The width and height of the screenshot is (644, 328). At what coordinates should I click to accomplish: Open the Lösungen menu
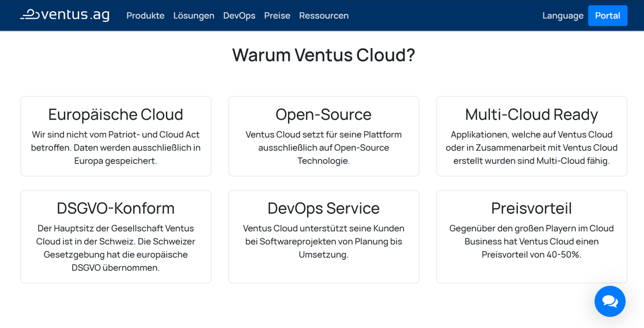pos(194,16)
